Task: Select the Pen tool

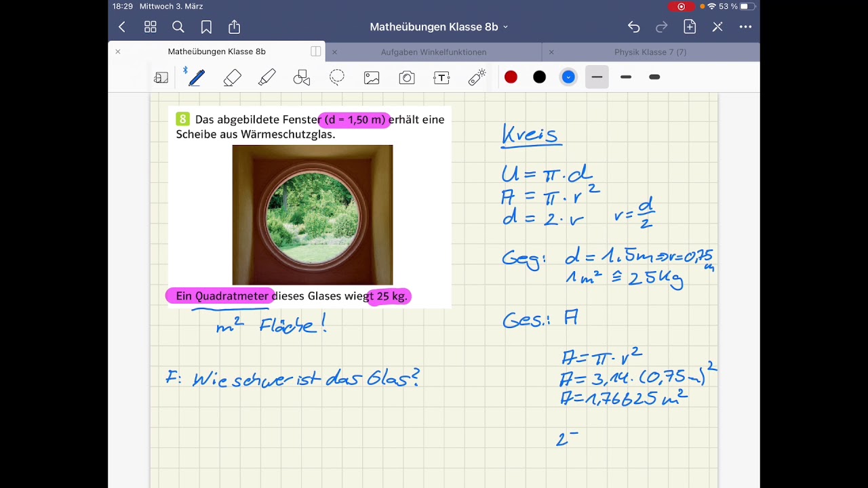Action: pos(196,77)
